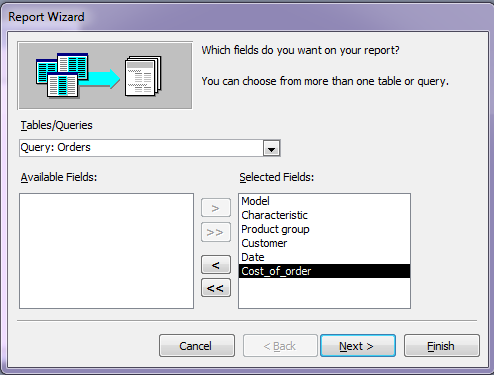This screenshot has width=494, height=375.
Task: Select the Characteristic field
Action: click(x=274, y=215)
